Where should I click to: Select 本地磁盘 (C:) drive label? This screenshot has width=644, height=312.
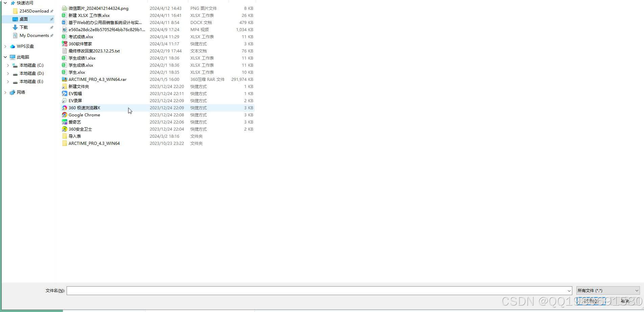pyautogui.click(x=31, y=65)
